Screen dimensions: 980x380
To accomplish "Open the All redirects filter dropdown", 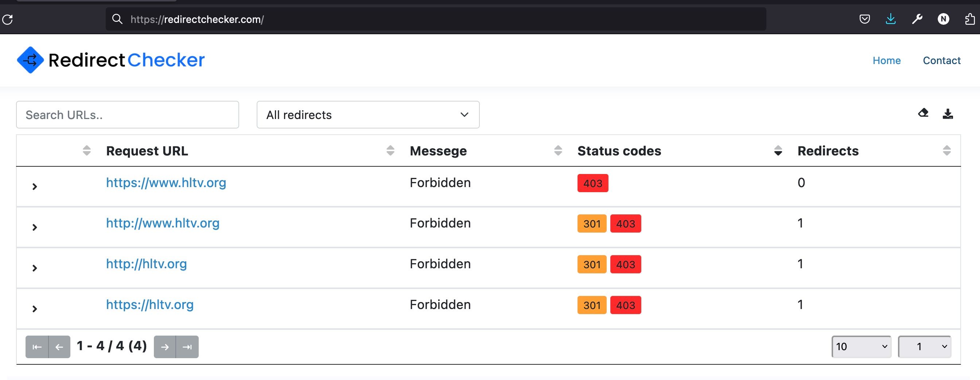I will [367, 115].
